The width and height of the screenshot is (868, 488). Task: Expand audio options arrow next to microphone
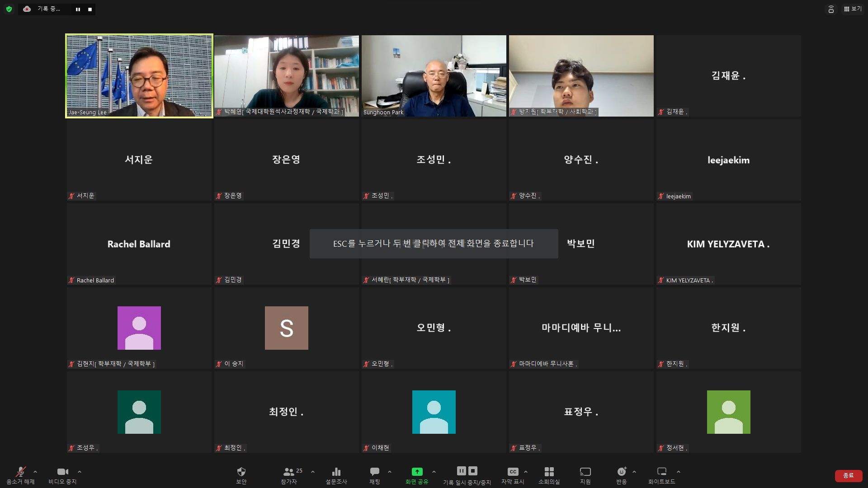tap(35, 472)
